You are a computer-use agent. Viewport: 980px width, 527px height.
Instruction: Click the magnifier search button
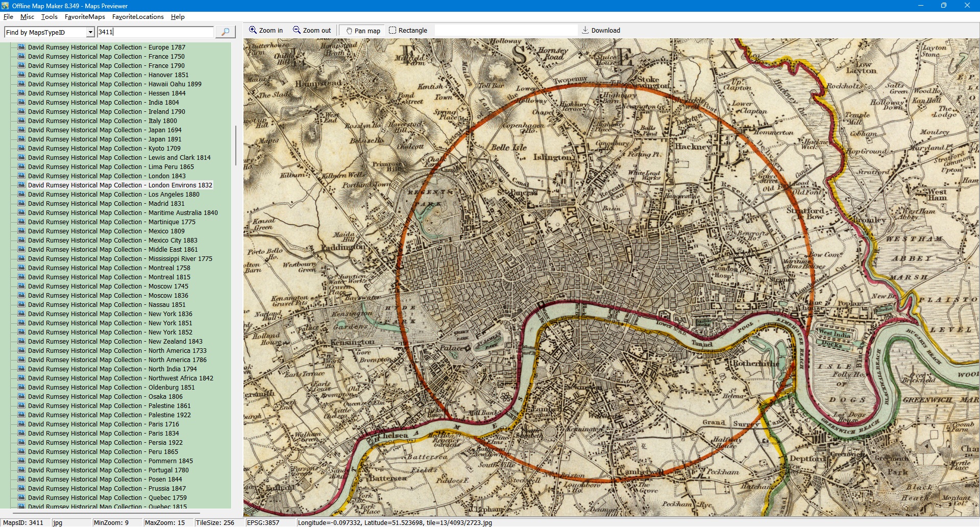click(x=225, y=32)
